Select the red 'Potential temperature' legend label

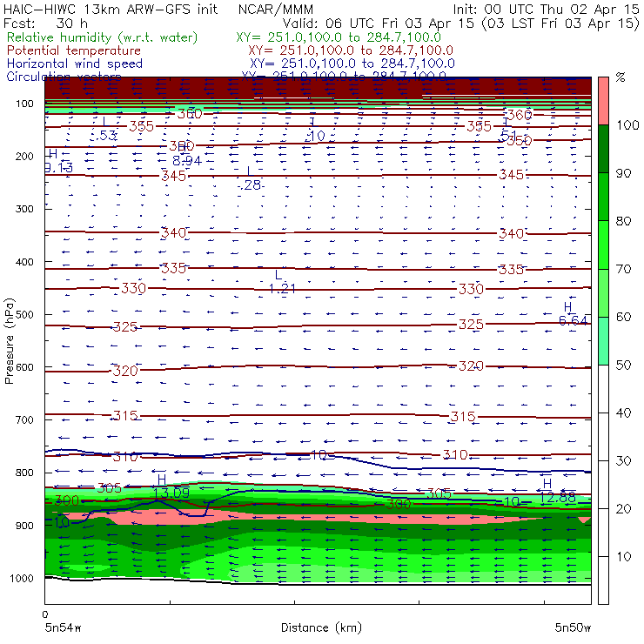coord(73,50)
